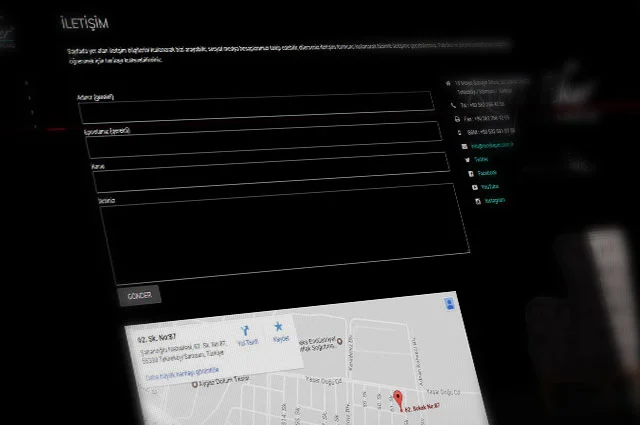The image size is (640, 425).
Task: Click the Tel phone number text
Action: [482, 105]
